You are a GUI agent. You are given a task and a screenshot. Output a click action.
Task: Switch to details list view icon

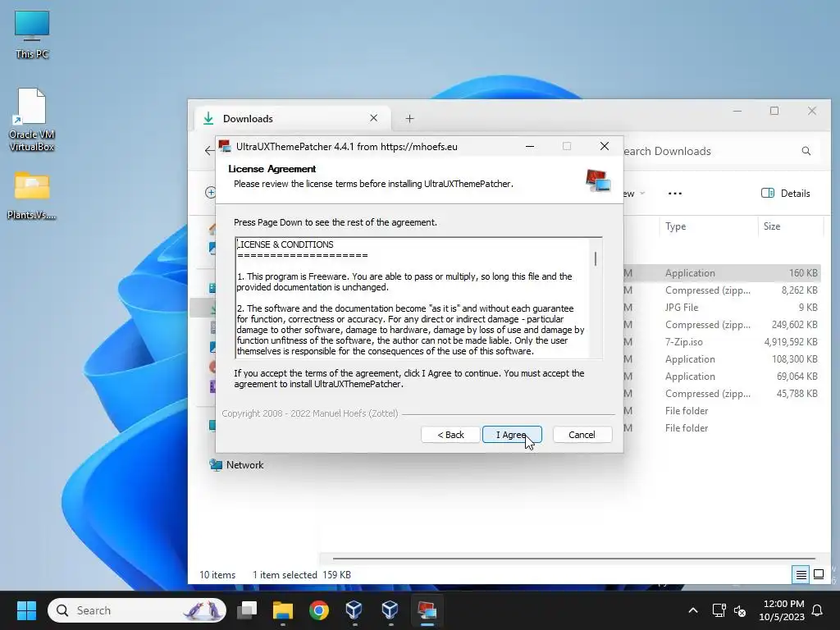pos(801,575)
